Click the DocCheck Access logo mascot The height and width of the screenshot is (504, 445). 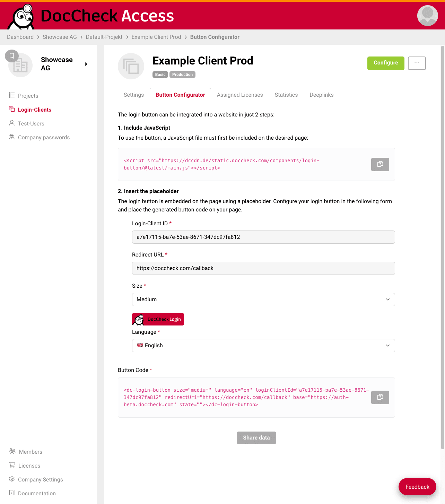click(22, 17)
